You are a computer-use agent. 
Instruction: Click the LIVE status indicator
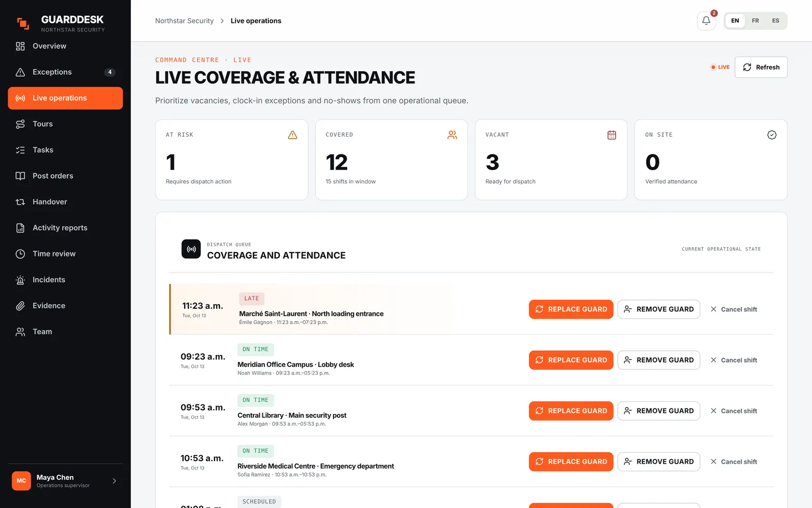pyautogui.click(x=720, y=67)
